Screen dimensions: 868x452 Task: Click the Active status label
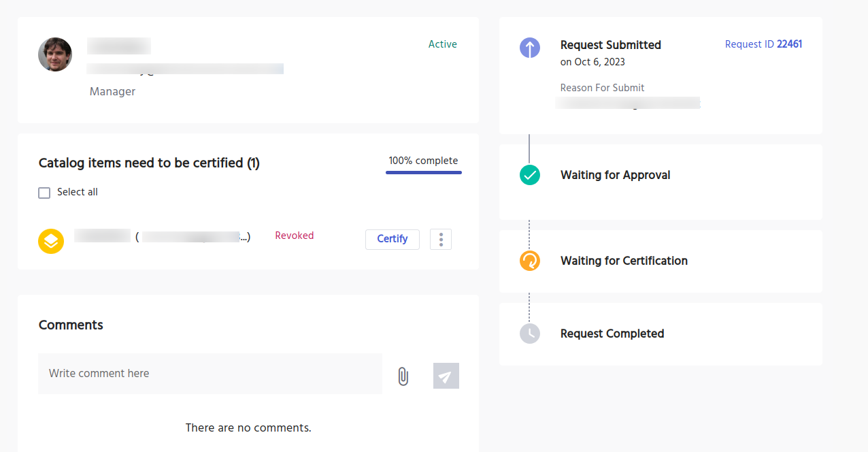click(x=443, y=44)
